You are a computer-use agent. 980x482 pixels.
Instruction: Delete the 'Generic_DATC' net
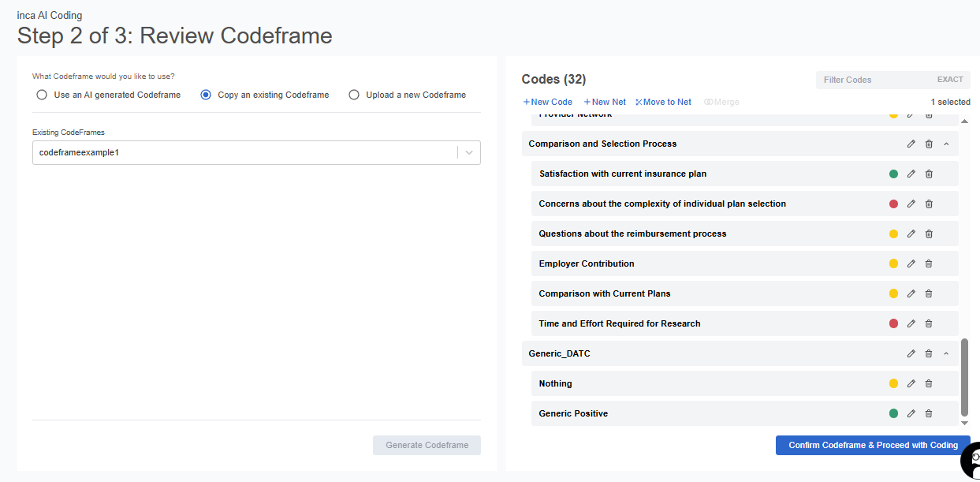point(929,353)
